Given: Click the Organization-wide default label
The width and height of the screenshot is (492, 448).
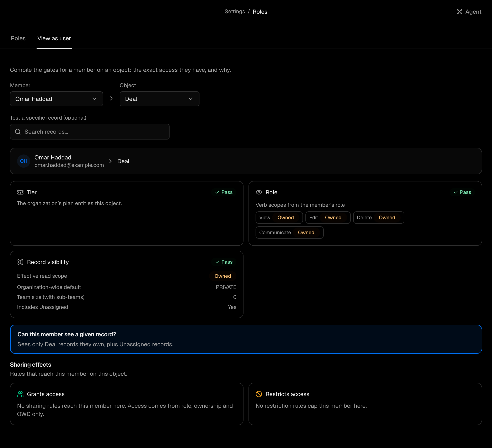Looking at the screenshot, I should pyautogui.click(x=49, y=287).
